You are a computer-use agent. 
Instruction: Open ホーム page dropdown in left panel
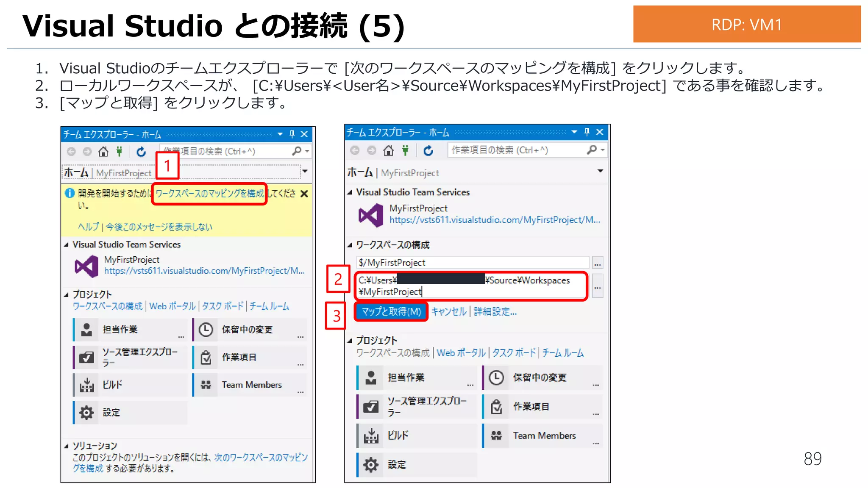[x=305, y=171]
